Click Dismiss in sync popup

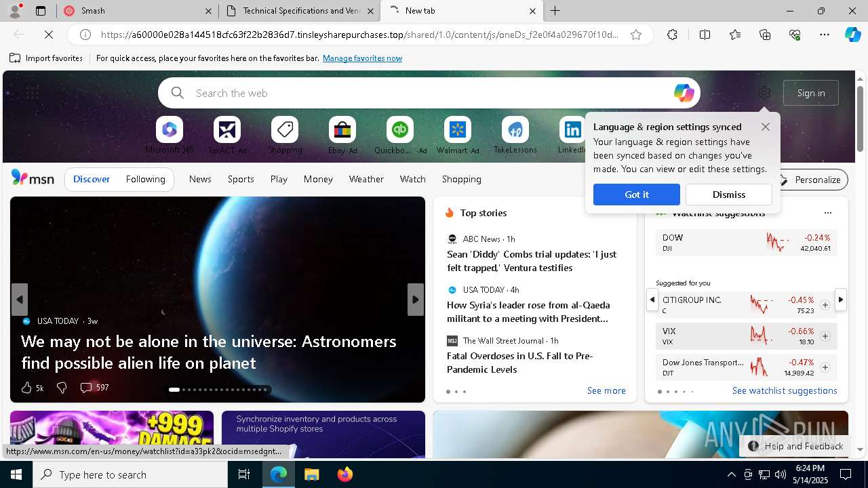click(729, 195)
